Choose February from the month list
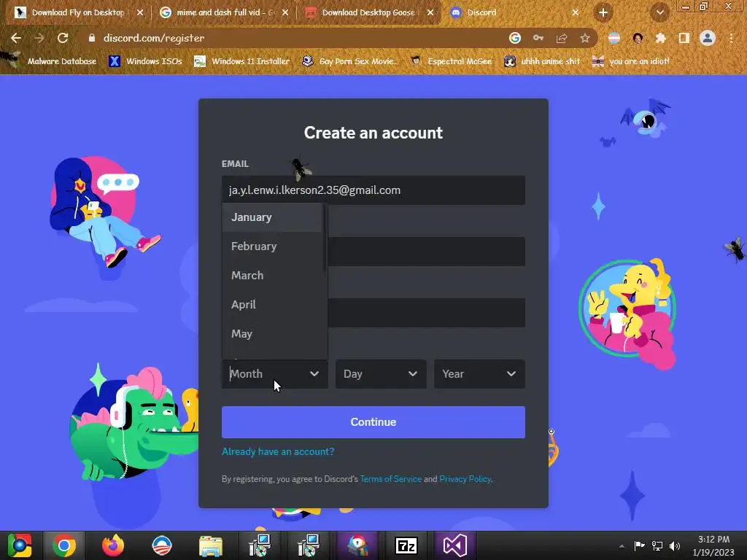747x560 pixels. tap(272, 246)
